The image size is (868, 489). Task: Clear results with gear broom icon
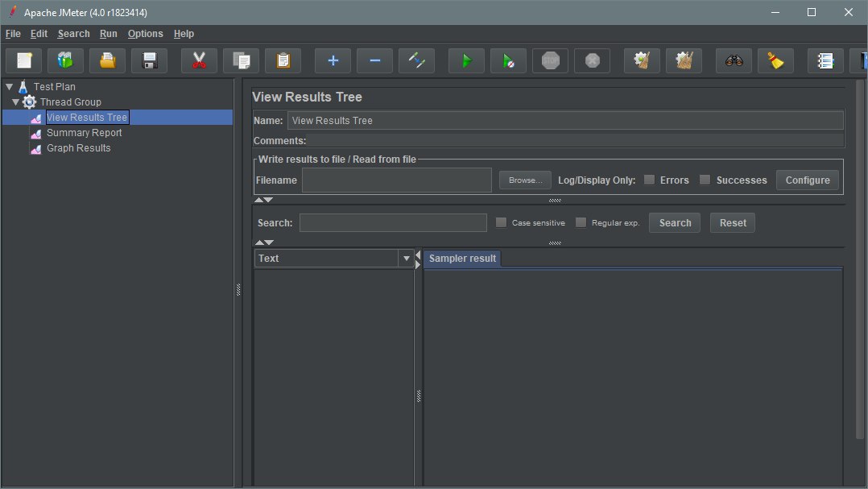[642, 60]
